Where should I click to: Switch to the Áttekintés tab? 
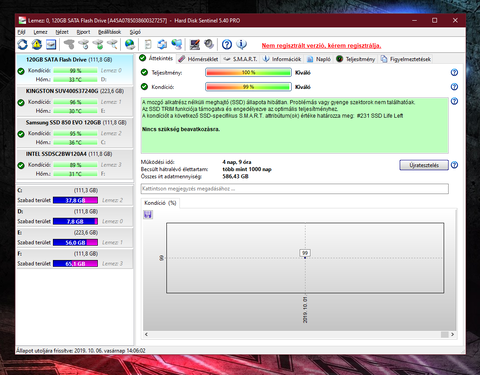click(156, 58)
